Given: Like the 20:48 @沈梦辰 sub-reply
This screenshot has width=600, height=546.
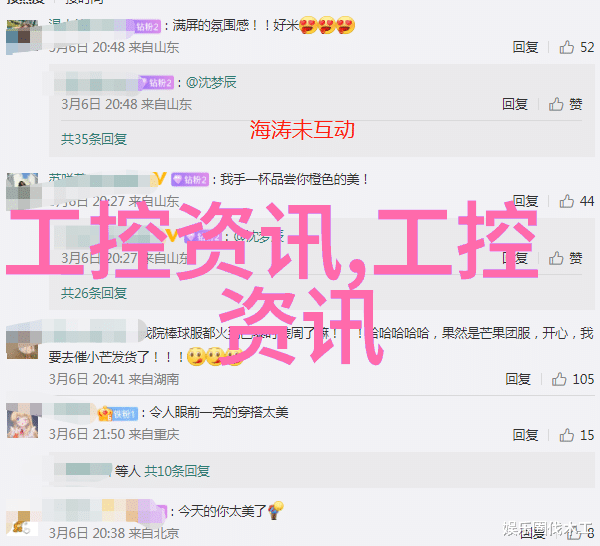Looking at the screenshot, I should pyautogui.click(x=556, y=104).
